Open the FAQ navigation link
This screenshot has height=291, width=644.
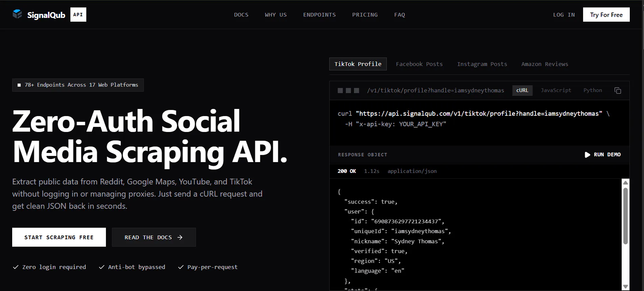400,15
